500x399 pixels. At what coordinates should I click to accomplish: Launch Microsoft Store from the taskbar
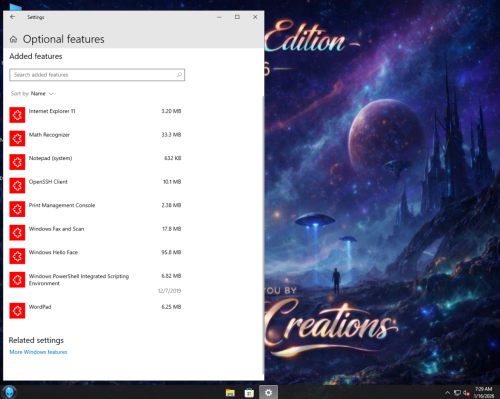click(x=249, y=393)
